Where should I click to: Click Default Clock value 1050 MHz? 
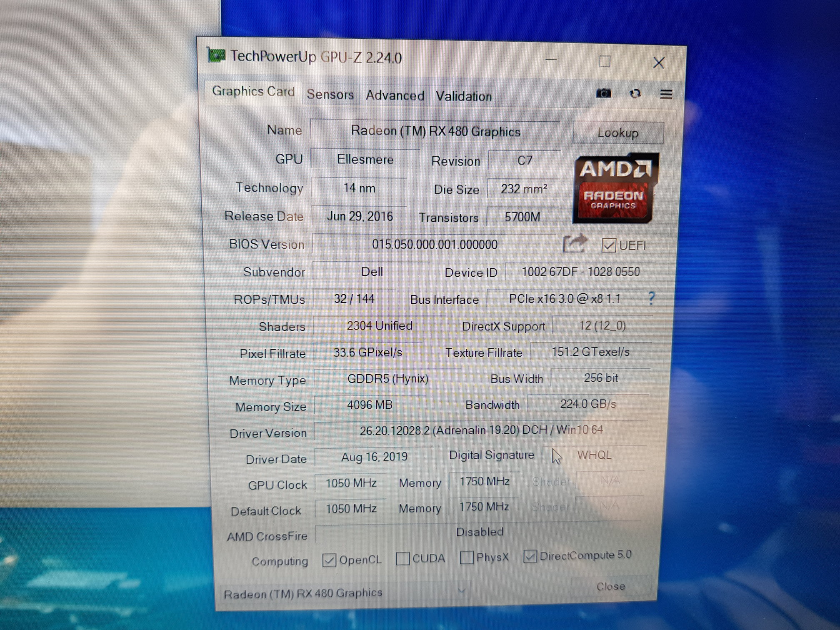point(351,508)
